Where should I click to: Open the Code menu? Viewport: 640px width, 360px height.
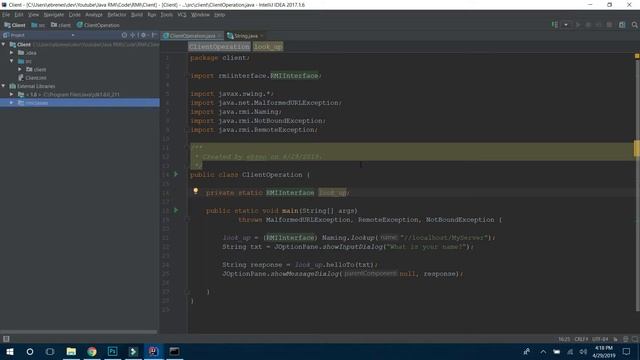click(x=74, y=15)
